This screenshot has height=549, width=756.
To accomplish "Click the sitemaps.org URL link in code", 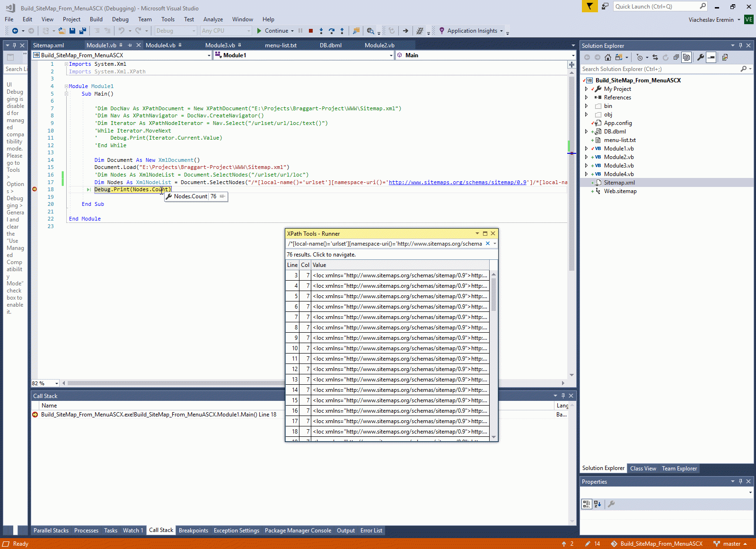I will click(x=457, y=182).
